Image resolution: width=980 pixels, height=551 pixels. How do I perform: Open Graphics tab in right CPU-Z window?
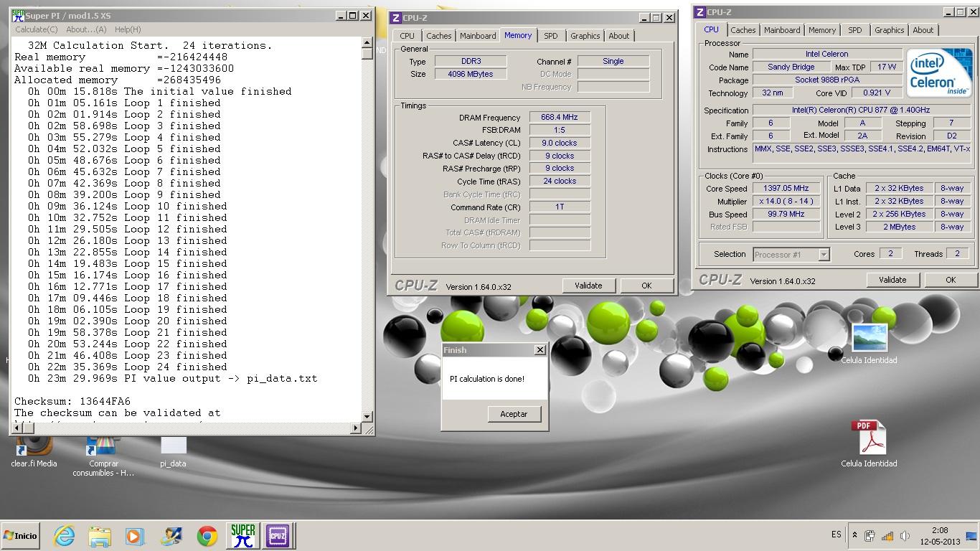click(890, 30)
